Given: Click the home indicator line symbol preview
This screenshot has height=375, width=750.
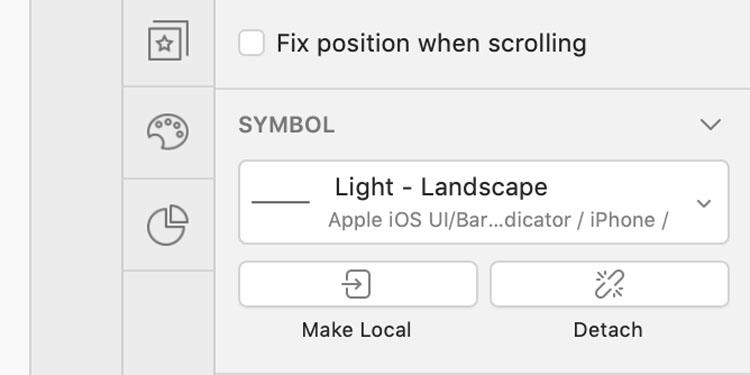Looking at the screenshot, I should pos(280,202).
